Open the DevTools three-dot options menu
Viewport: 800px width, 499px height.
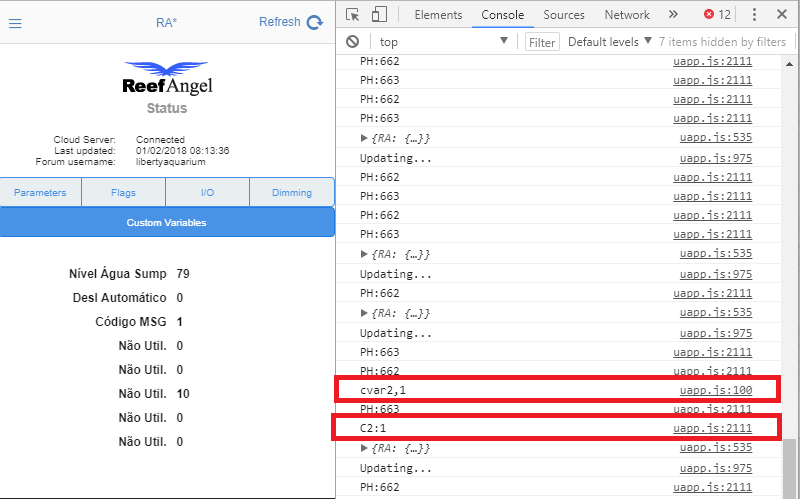pos(753,15)
